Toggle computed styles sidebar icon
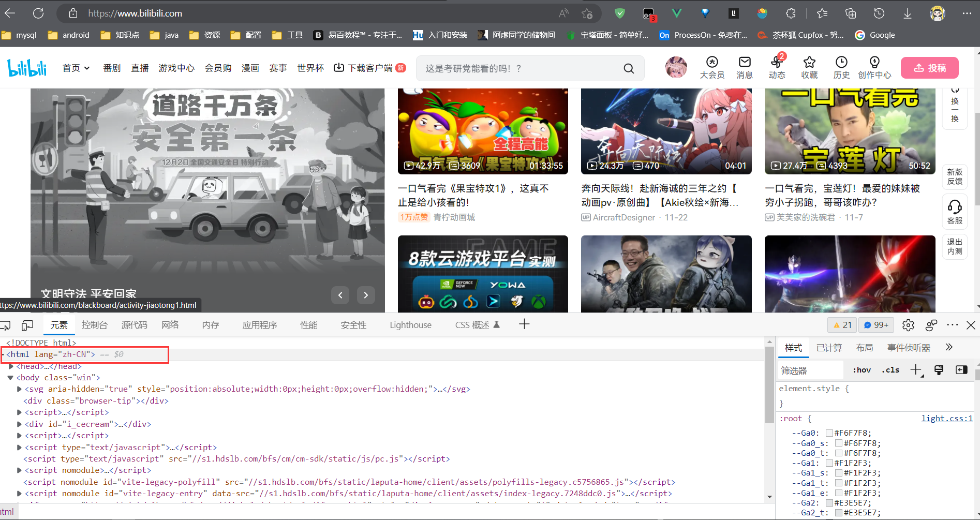This screenshot has width=980, height=520. point(961,370)
